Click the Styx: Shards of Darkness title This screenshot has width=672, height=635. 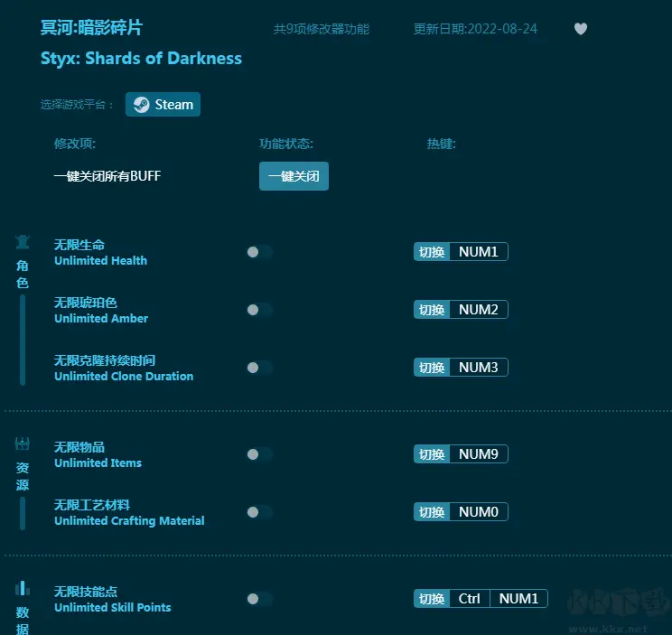(x=141, y=59)
